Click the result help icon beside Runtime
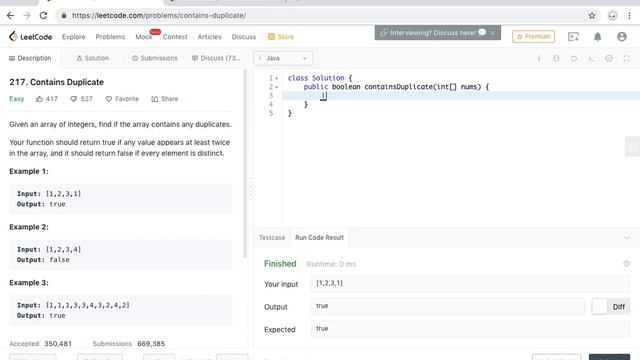This screenshot has height=360, width=640. (x=626, y=264)
